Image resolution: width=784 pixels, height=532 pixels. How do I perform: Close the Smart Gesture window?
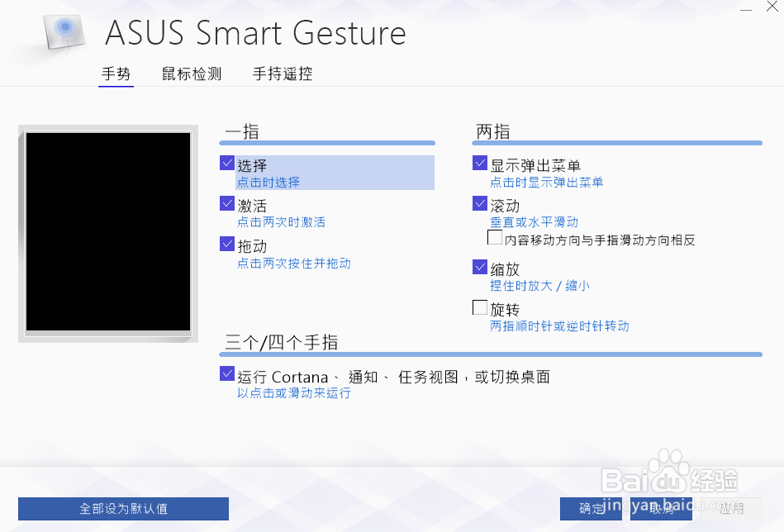(772, 7)
